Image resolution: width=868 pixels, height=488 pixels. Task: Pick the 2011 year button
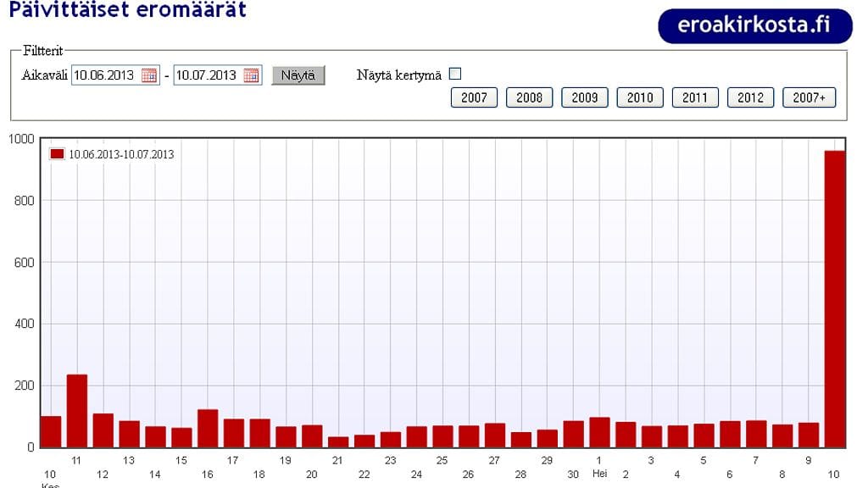[x=695, y=97]
